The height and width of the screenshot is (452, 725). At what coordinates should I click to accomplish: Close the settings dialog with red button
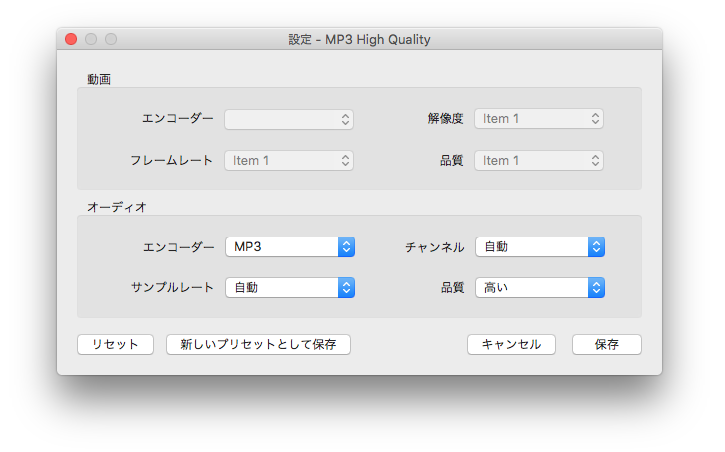coord(71,39)
